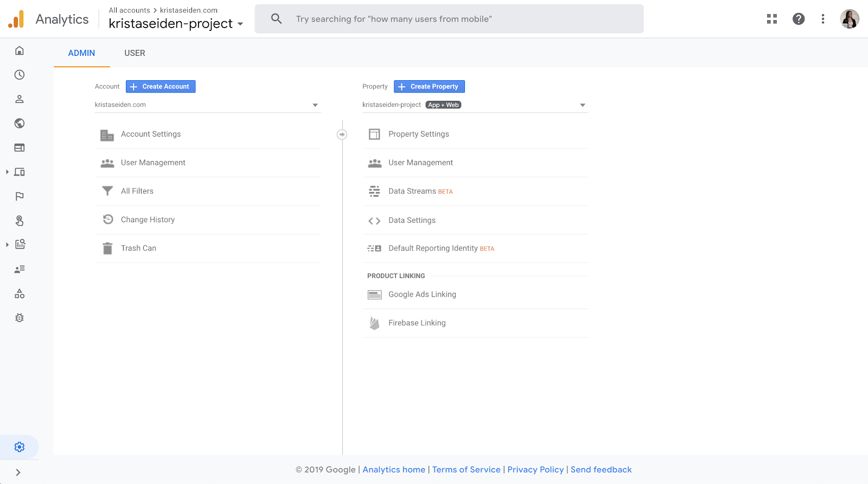The height and width of the screenshot is (484, 868).
Task: Open the Privacy Policy link
Action: coord(535,470)
